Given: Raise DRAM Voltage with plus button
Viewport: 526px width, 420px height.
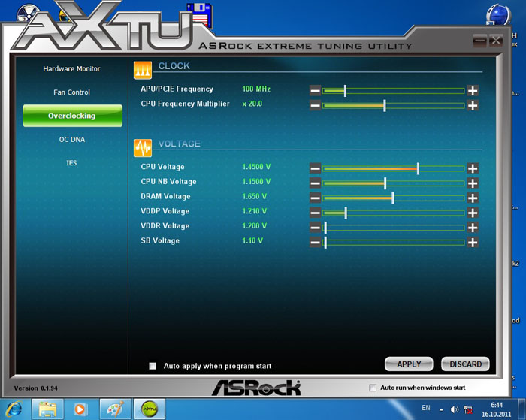Looking at the screenshot, I should coord(473,198).
